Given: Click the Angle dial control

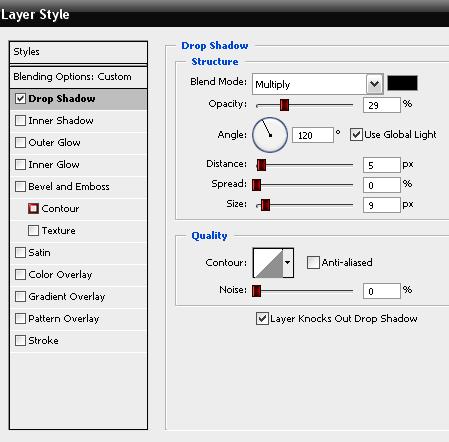Looking at the screenshot, I should (x=270, y=135).
